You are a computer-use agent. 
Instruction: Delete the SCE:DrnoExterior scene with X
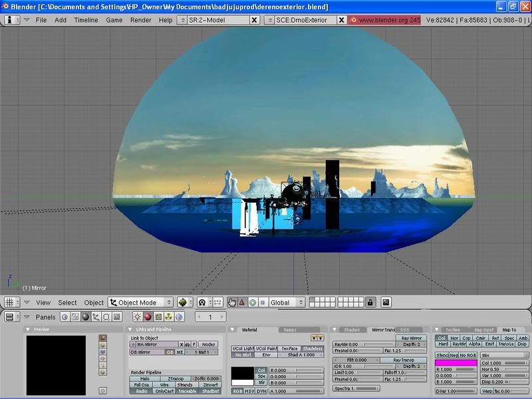point(341,20)
